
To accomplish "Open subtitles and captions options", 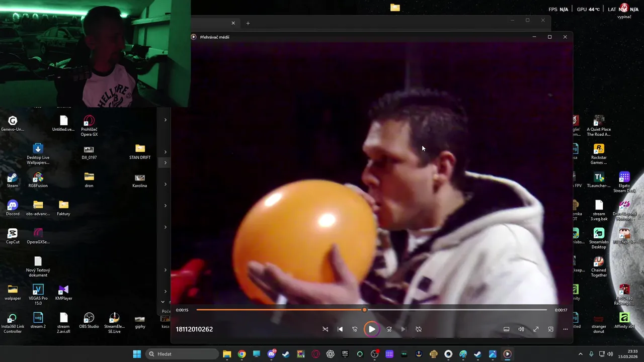I will click(506, 329).
